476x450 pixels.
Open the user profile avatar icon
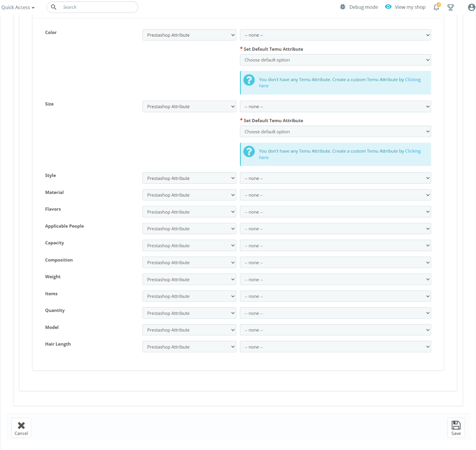point(471,7)
